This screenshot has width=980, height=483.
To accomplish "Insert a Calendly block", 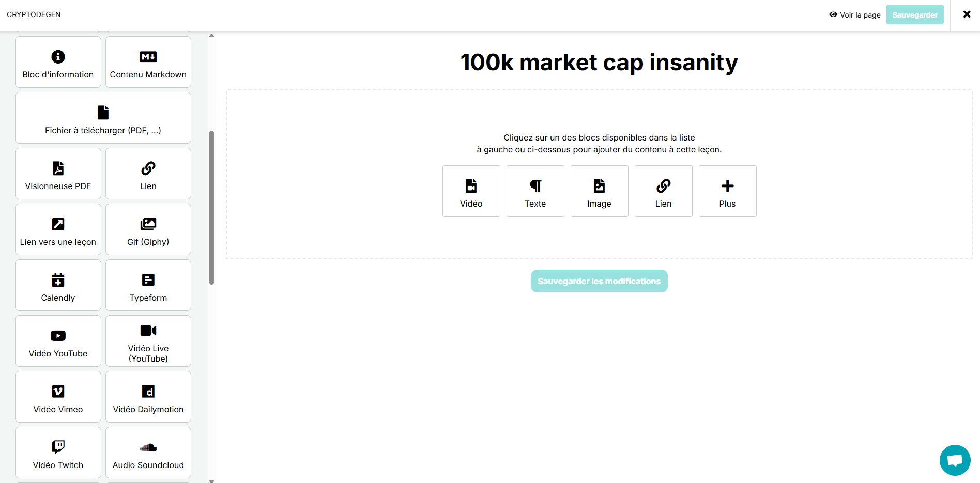I will tap(58, 286).
